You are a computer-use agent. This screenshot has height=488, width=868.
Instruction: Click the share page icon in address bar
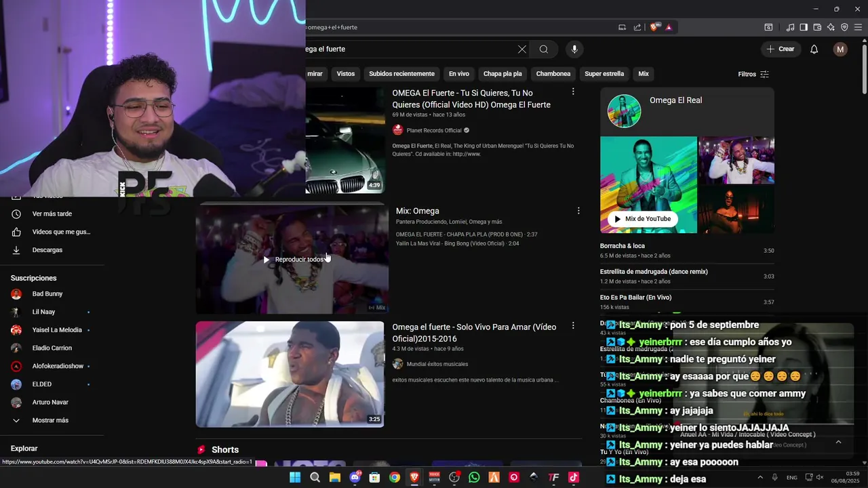pyautogui.click(x=637, y=27)
